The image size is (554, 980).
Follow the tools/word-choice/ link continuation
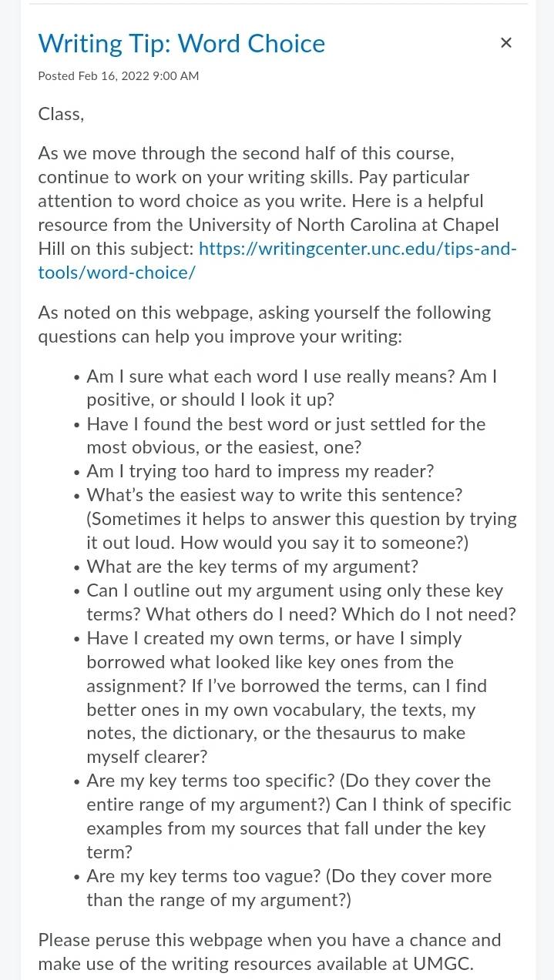coord(116,273)
